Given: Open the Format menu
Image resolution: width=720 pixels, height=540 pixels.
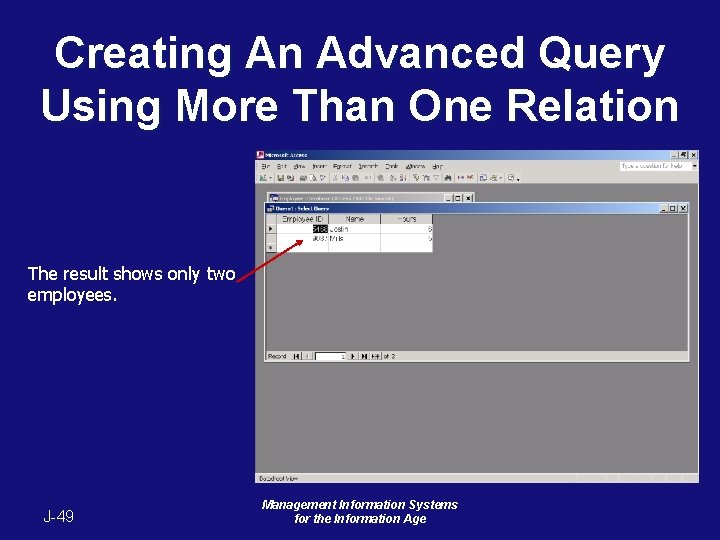Looking at the screenshot, I should point(342,166).
